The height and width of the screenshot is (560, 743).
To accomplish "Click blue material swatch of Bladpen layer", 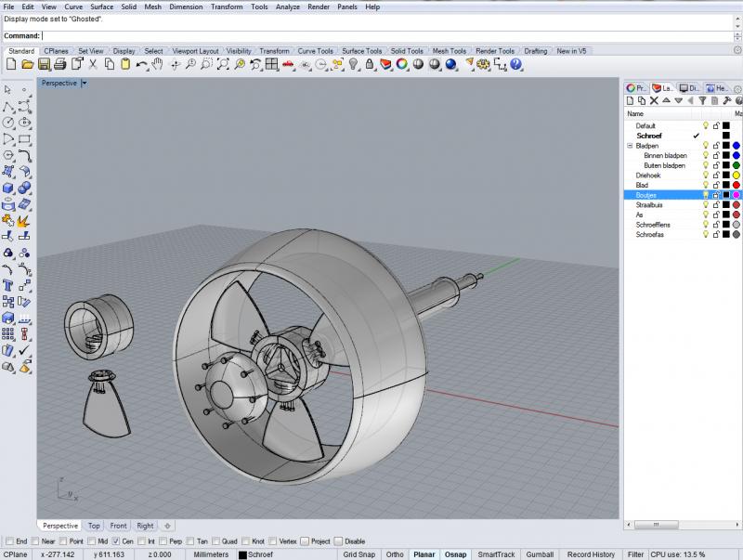I will click(x=736, y=146).
